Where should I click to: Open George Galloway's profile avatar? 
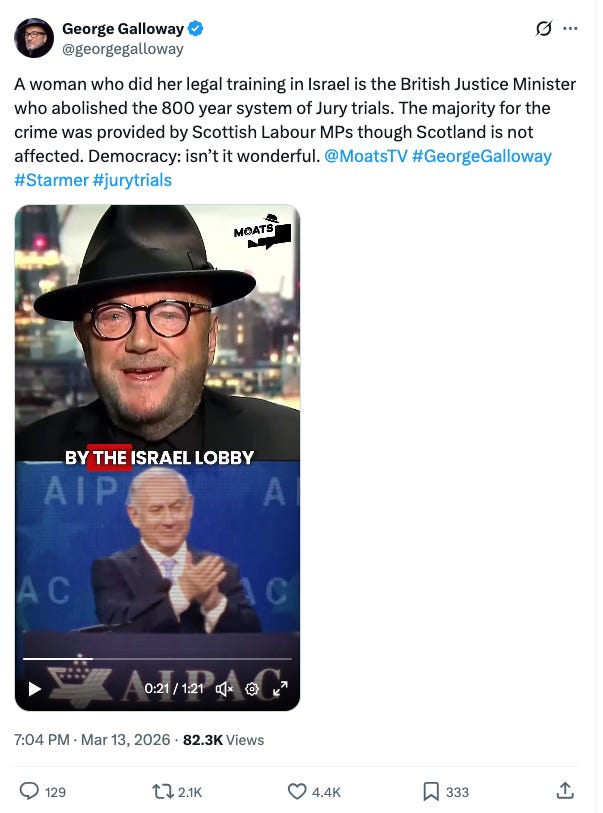point(34,37)
